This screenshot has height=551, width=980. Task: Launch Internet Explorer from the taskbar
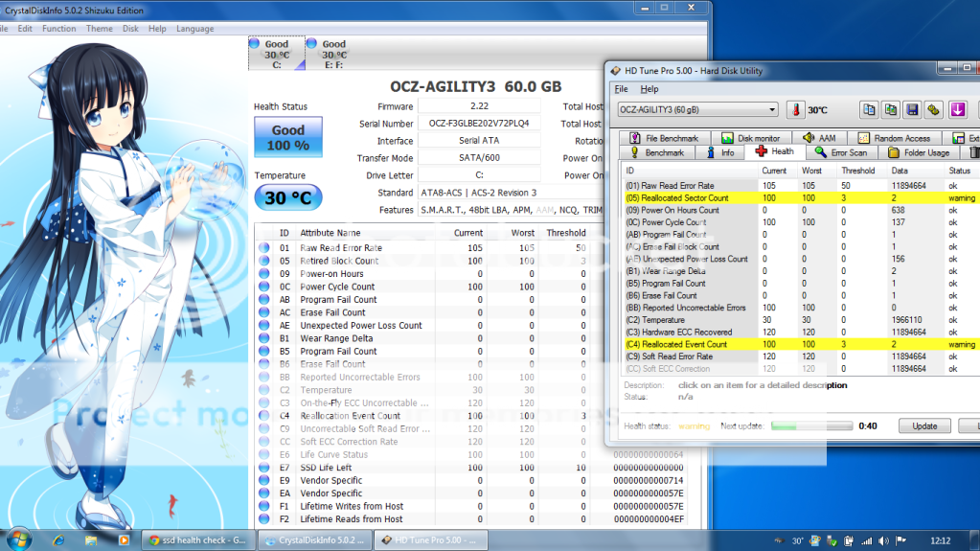point(58,540)
